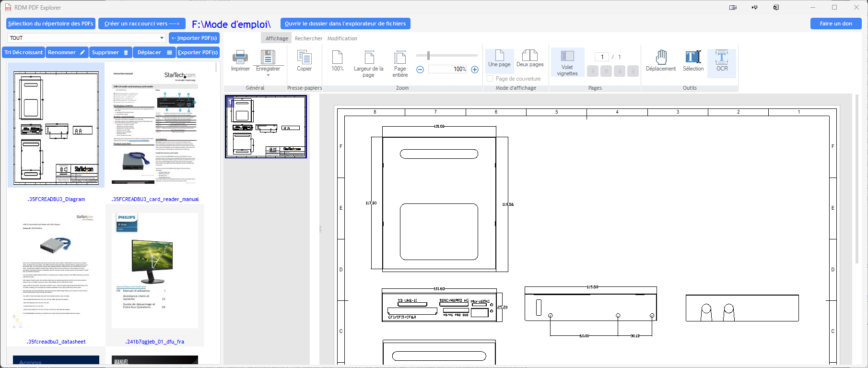Choose the Déplacement hand tool
868x368 pixels.
tap(661, 58)
